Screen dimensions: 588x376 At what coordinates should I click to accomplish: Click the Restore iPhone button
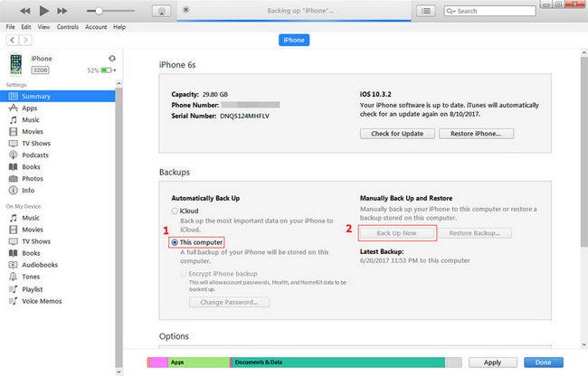tap(476, 134)
